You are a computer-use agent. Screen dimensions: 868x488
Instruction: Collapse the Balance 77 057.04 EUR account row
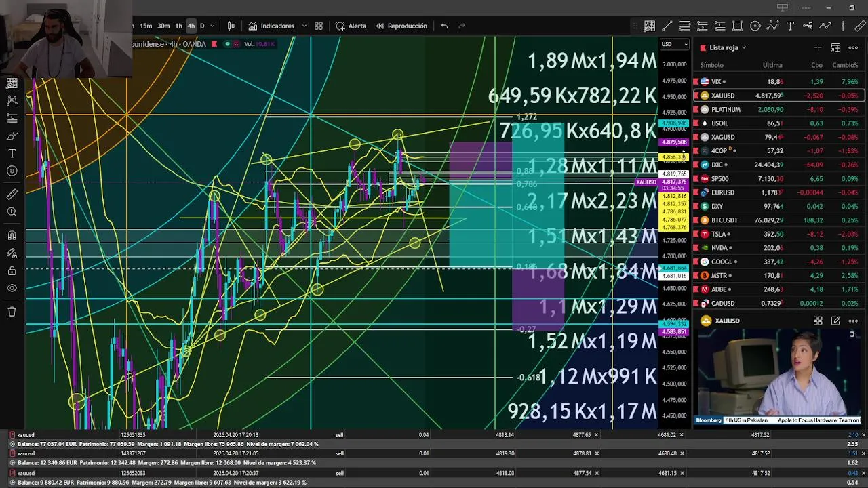click(x=12, y=444)
